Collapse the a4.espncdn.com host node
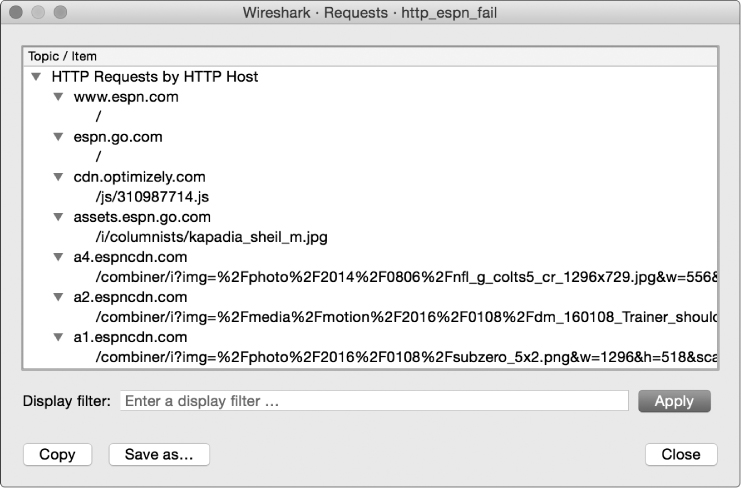The image size is (741, 488). pyautogui.click(x=58, y=257)
